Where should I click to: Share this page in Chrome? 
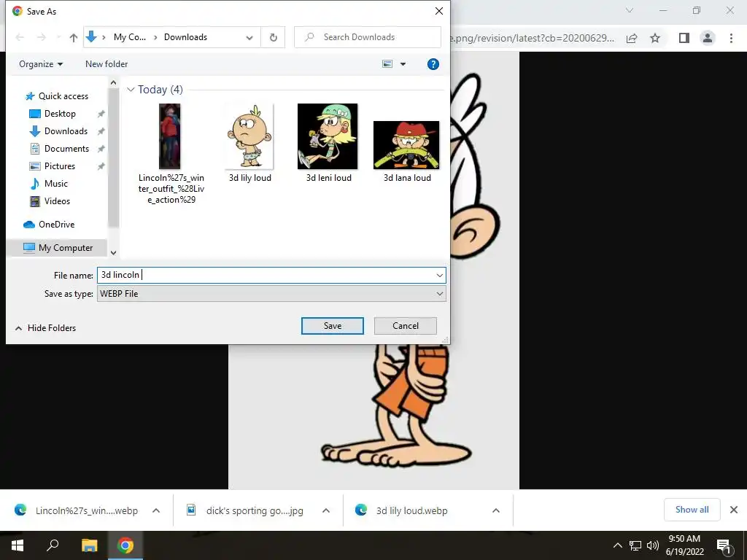(632, 38)
